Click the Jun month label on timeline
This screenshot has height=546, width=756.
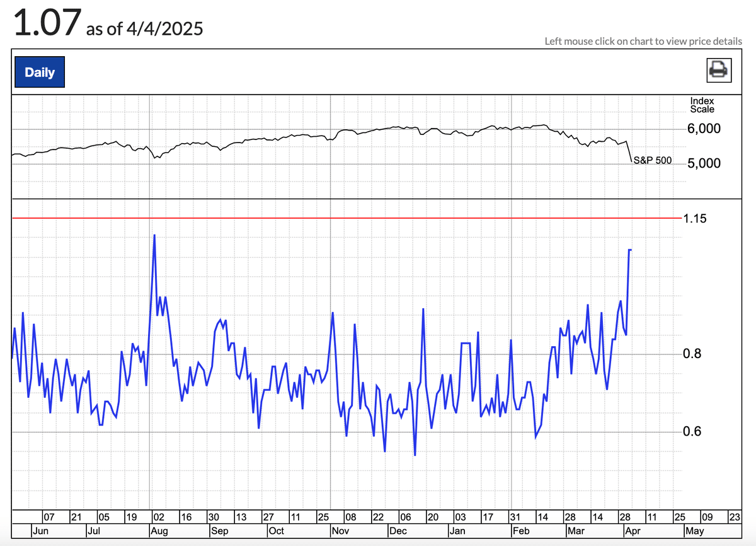click(40, 531)
